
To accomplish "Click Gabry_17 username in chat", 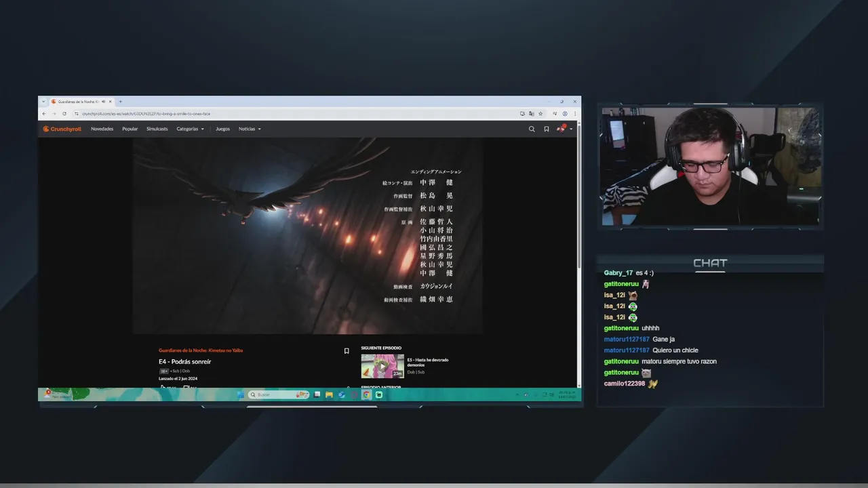I will pos(618,272).
